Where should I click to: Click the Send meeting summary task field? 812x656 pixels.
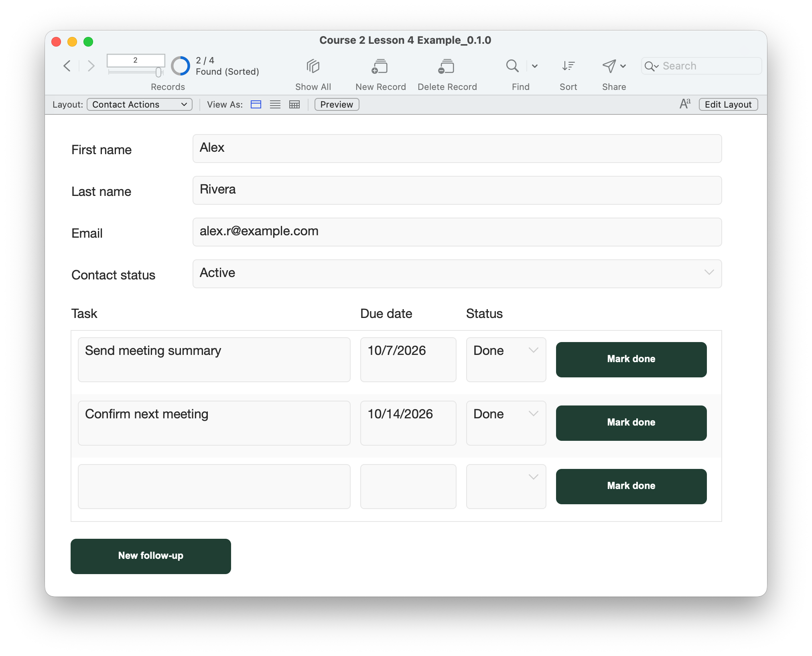(214, 359)
